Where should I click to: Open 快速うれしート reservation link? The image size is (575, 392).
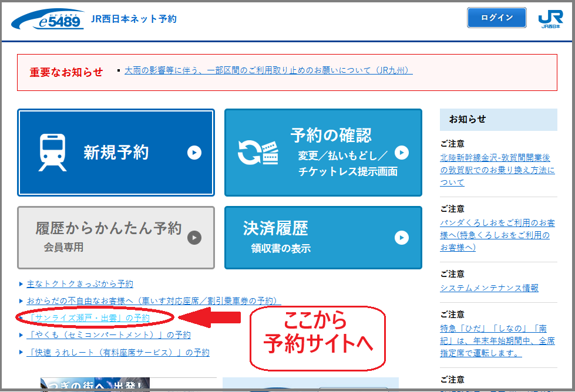tap(118, 353)
